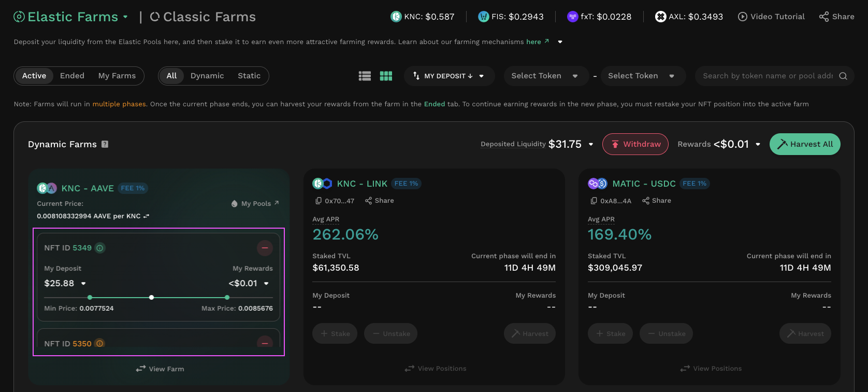Share the MATIC - USDC farm
The image size is (868, 392).
click(x=656, y=201)
